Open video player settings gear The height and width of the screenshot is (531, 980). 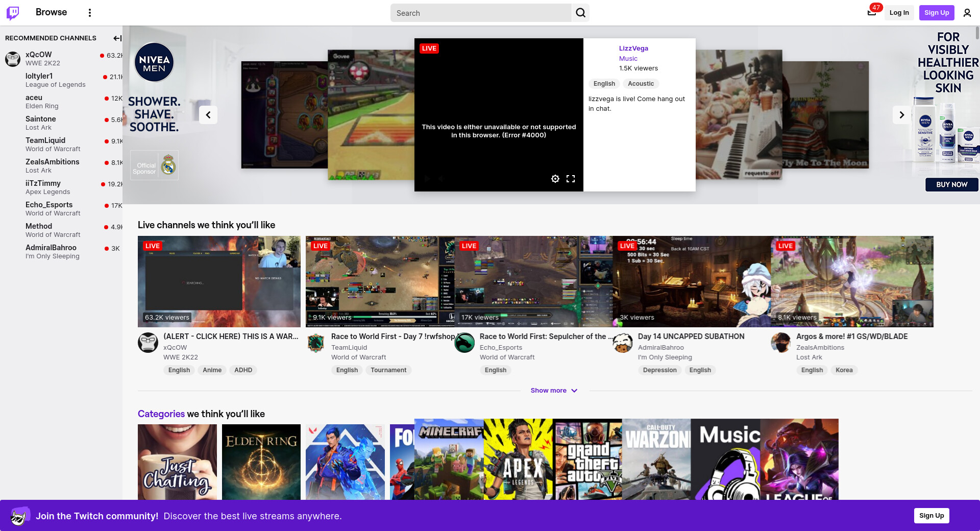pyautogui.click(x=555, y=179)
